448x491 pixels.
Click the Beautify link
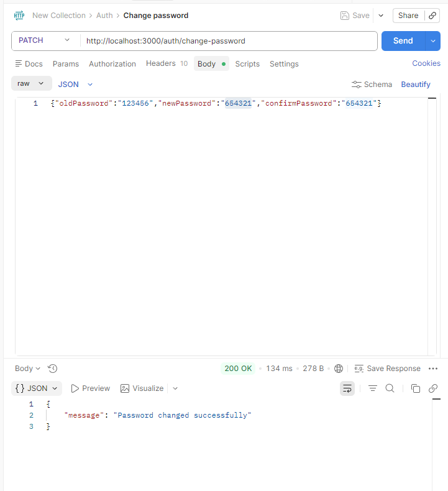(415, 85)
